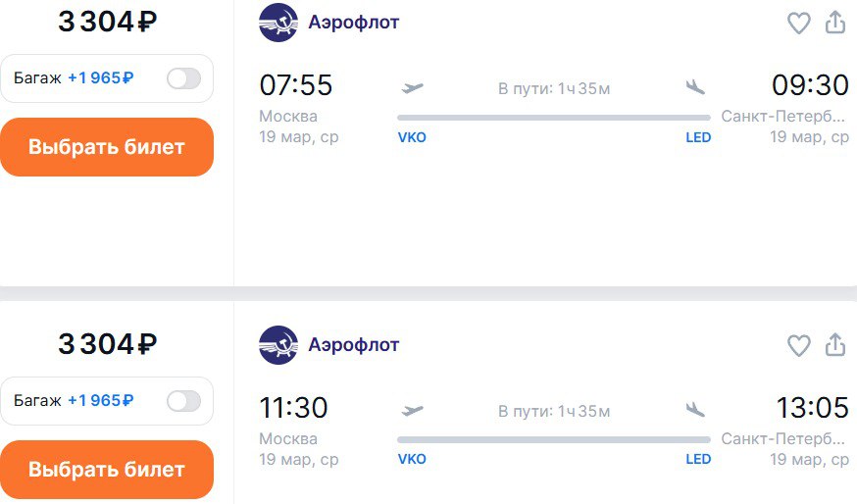Viewport: 857px width, 504px height.
Task: Click the VKO airport code on 07:55 flight
Action: tap(412, 137)
